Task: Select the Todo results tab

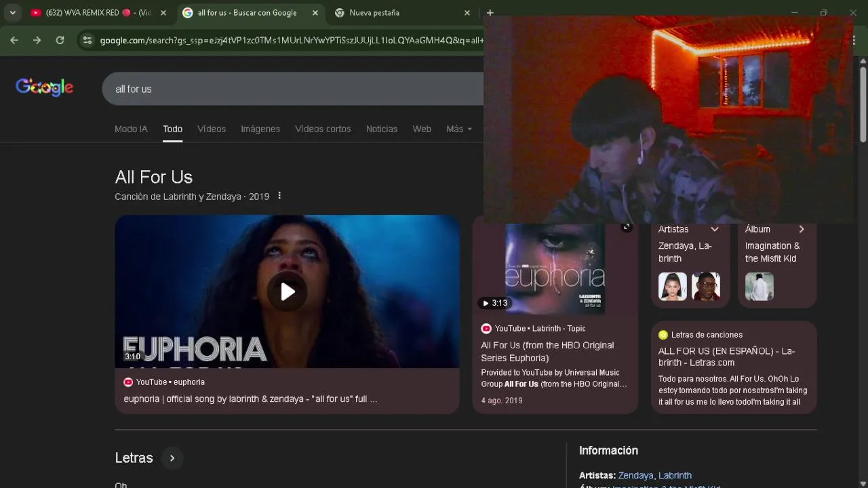Action: pyautogui.click(x=172, y=129)
